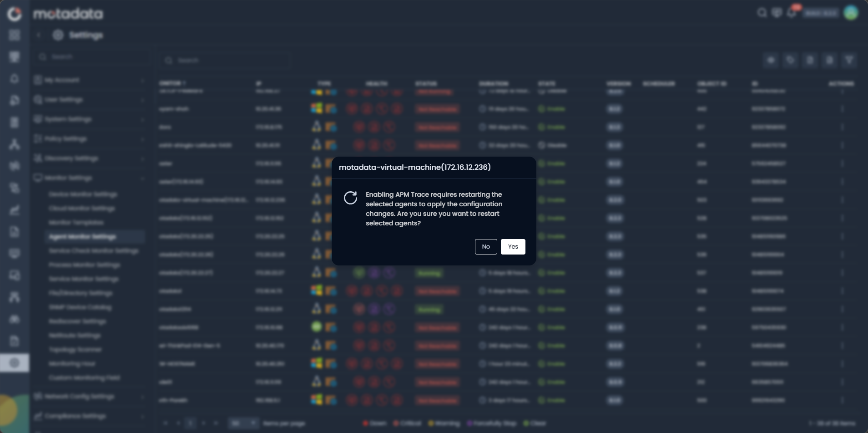This screenshot has height=433, width=868.
Task: Confirm agent restart with Yes button
Action: [513, 247]
